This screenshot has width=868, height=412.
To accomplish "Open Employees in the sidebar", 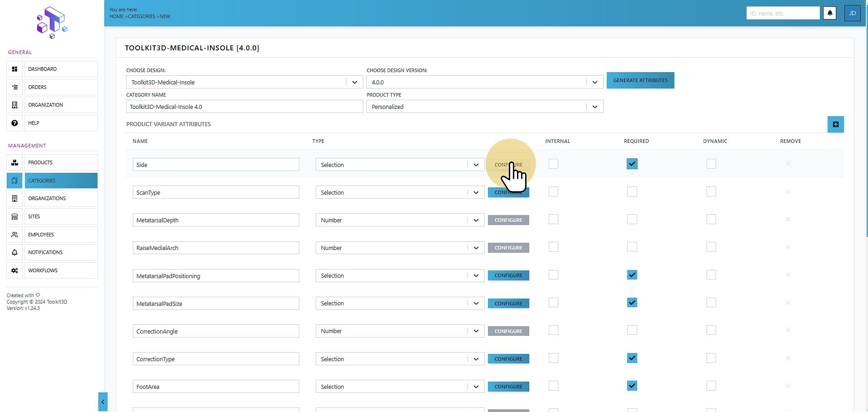I will [x=61, y=235].
